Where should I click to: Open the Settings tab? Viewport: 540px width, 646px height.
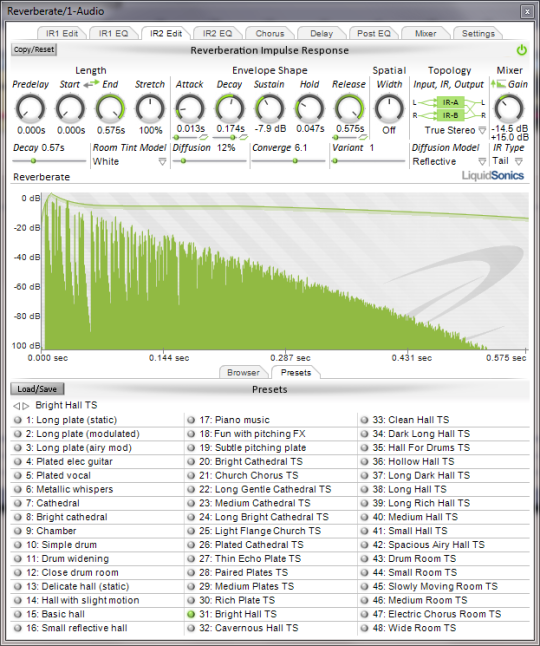(x=478, y=33)
